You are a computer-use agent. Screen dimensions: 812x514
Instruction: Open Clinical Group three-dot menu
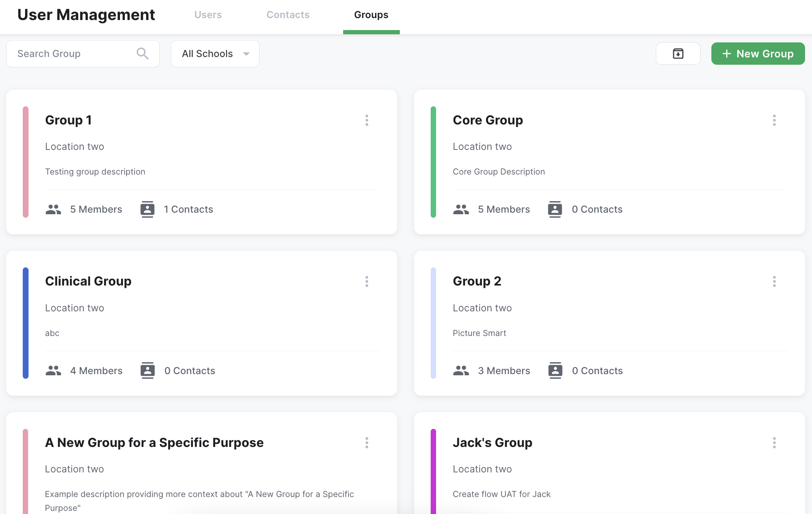367,281
